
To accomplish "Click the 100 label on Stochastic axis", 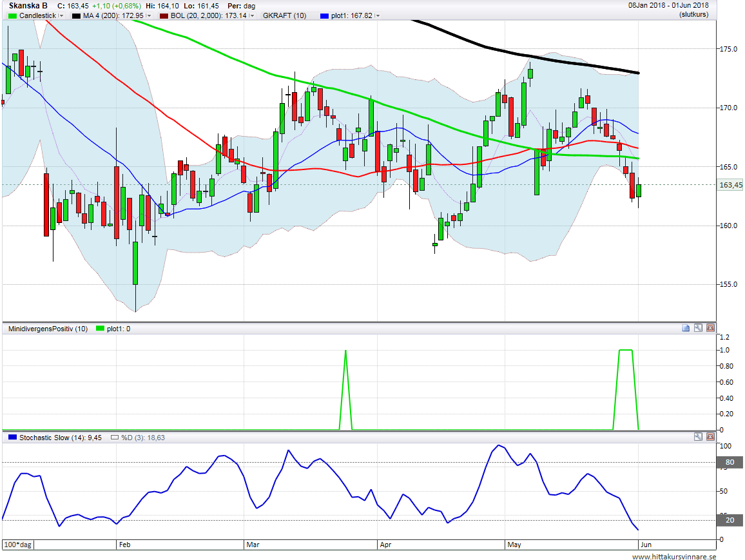I will (726, 446).
